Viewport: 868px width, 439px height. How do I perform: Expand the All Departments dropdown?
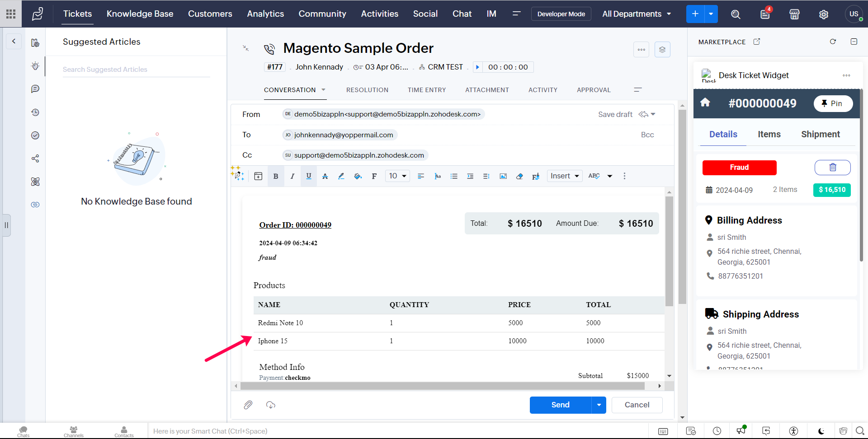(637, 14)
